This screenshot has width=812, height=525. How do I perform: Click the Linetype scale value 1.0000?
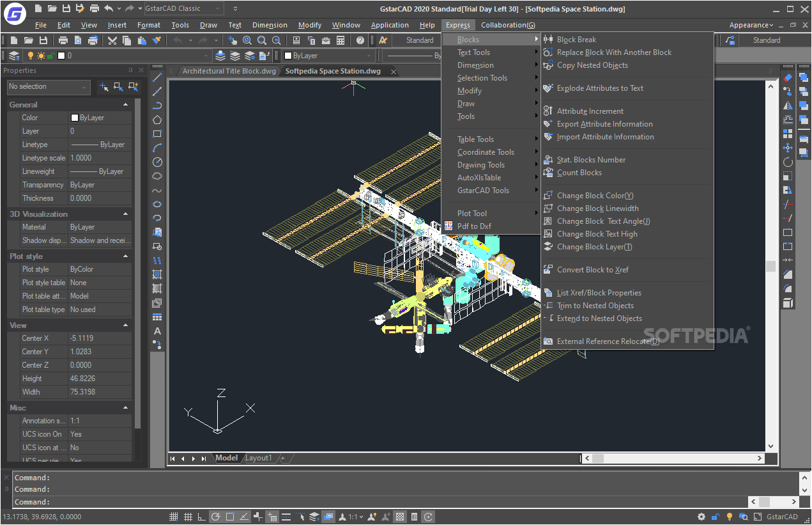point(100,158)
